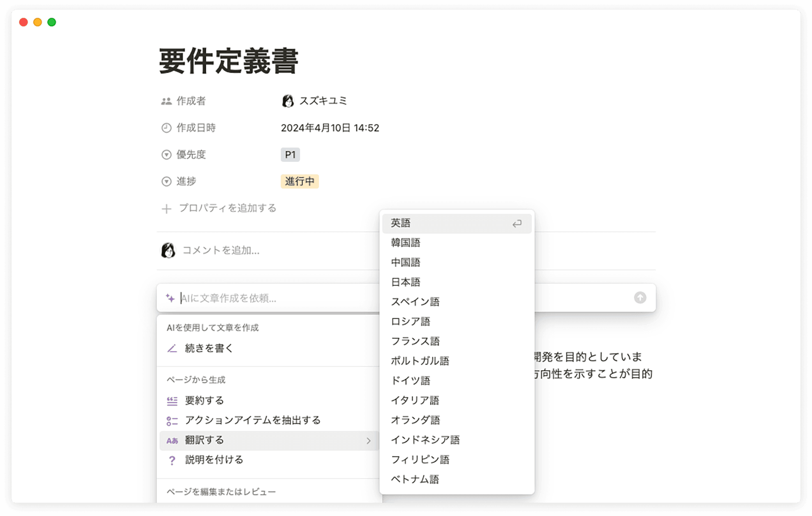This screenshot has width=812, height=516.
Task: Click the people icon beside 作成者
Action: click(x=166, y=101)
